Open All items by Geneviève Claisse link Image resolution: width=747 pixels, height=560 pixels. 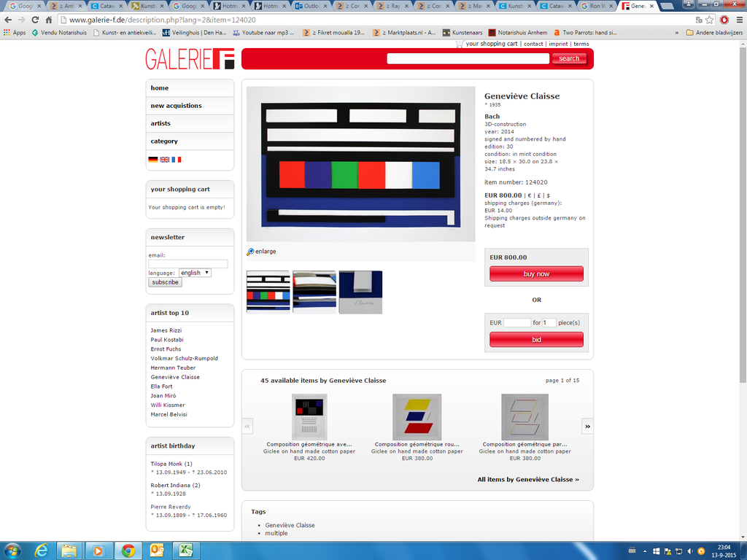coord(528,479)
